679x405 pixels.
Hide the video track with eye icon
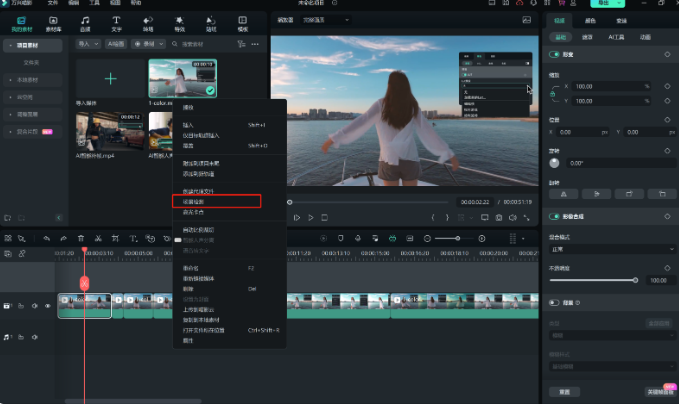47,306
